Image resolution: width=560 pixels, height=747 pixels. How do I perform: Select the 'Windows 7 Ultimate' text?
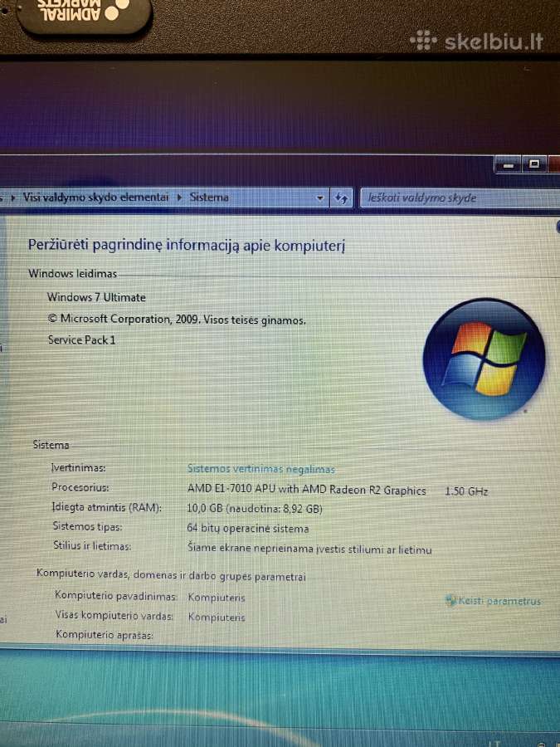click(96, 297)
